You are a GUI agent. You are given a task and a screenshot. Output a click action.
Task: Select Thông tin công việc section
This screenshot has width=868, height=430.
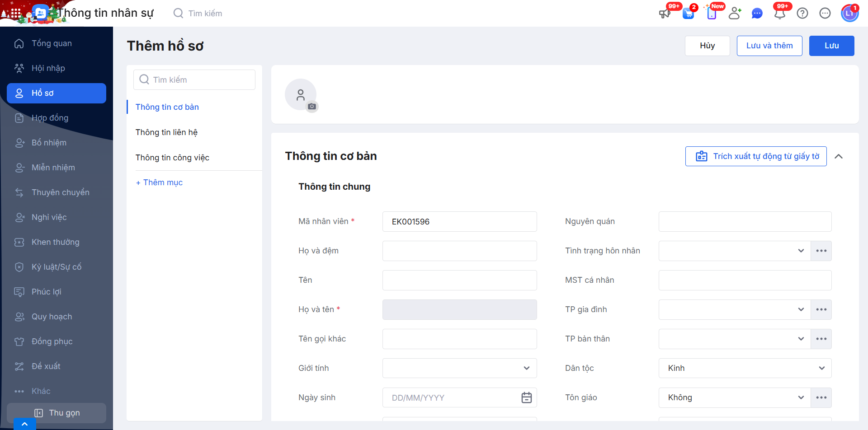coord(172,158)
